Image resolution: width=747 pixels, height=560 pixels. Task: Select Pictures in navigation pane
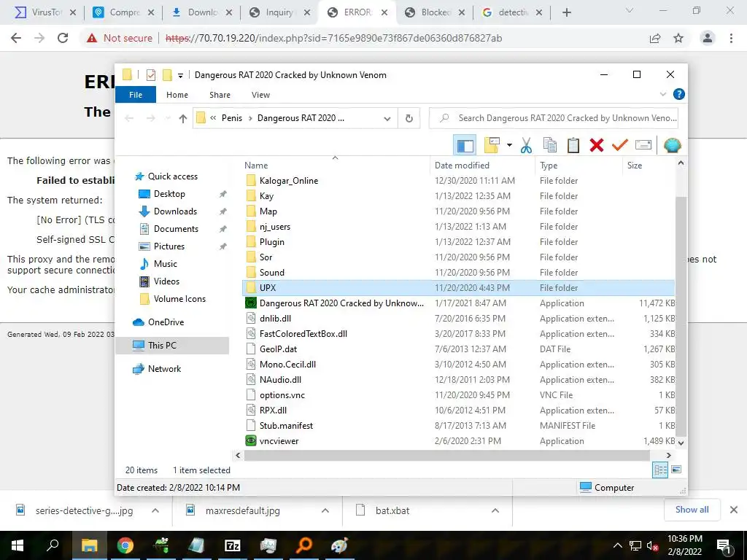[x=169, y=246]
